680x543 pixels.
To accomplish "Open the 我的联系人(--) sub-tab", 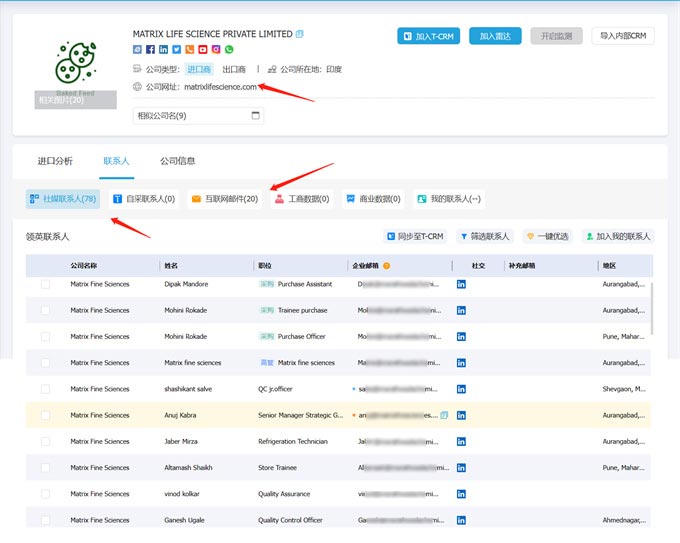I will point(449,199).
